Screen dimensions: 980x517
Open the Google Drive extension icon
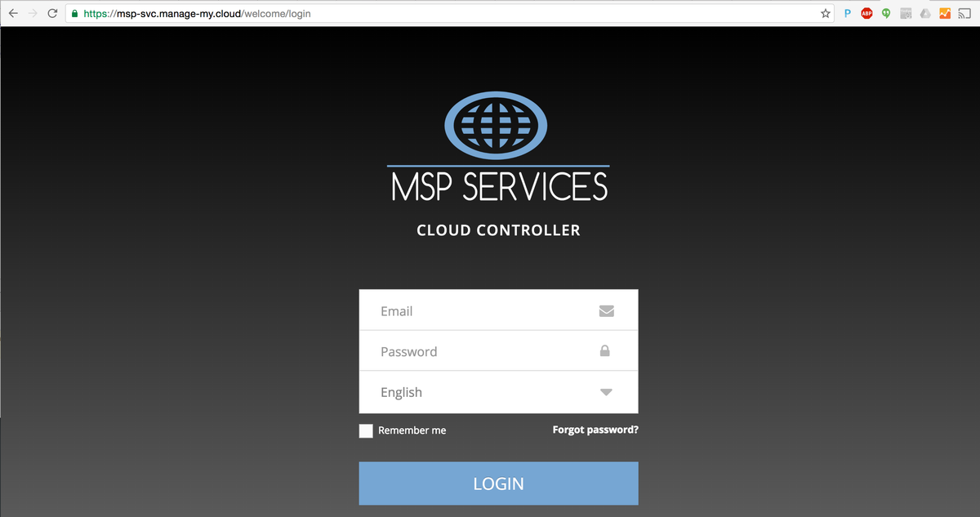coord(925,13)
